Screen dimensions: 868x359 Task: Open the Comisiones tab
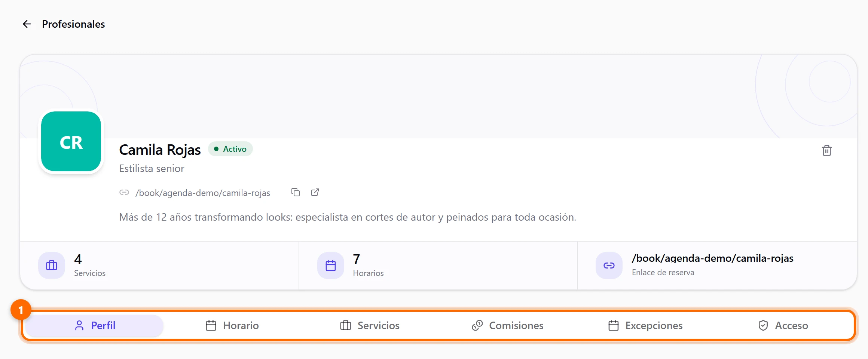pyautogui.click(x=507, y=325)
